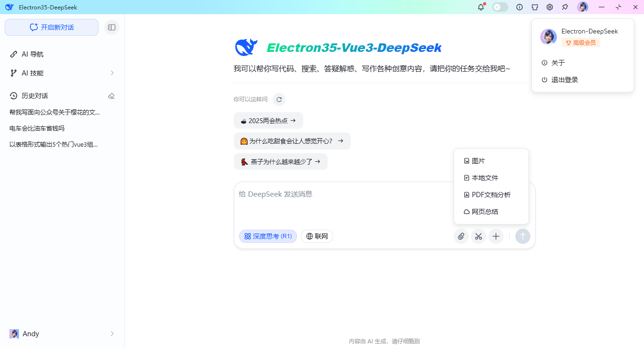This screenshot has height=348, width=644.
Task: Choose PDF文档分析 from the attachment menu
Action: pyautogui.click(x=491, y=195)
